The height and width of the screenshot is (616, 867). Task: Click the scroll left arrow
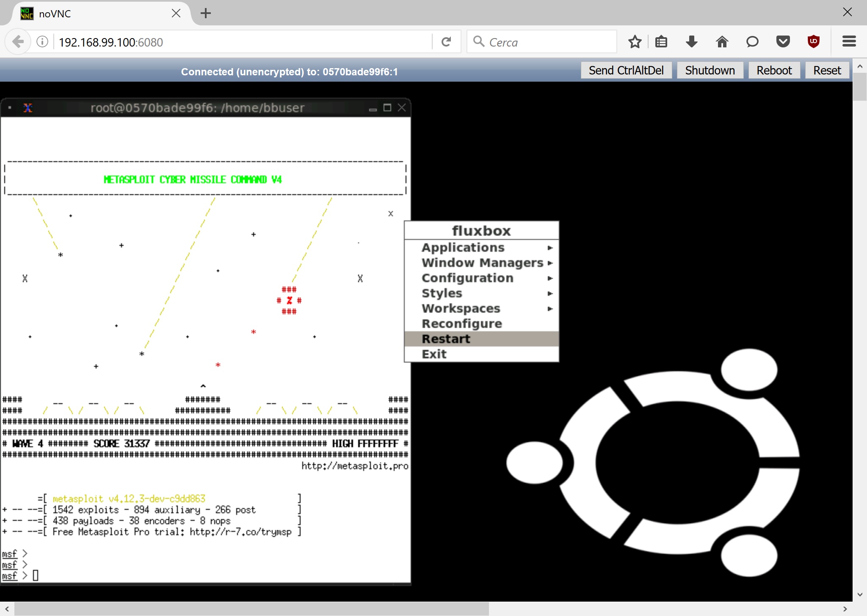(x=7, y=609)
